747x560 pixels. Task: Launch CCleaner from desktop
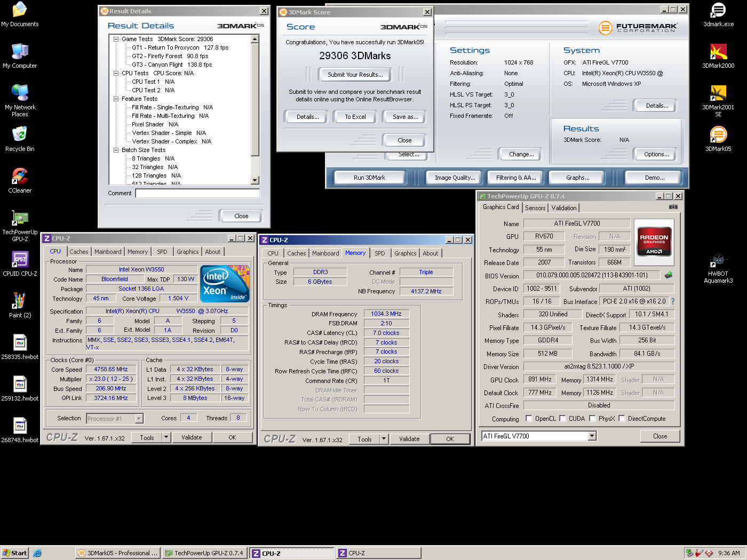[20, 181]
